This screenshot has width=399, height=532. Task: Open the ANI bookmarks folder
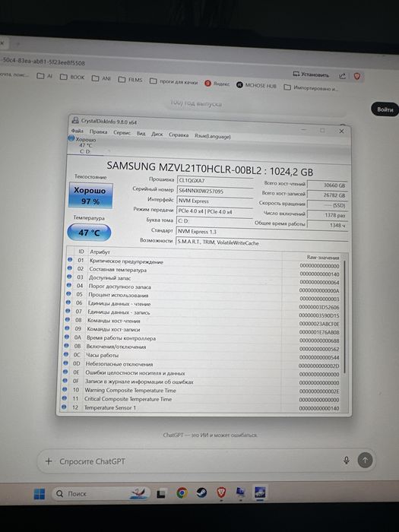point(101,78)
